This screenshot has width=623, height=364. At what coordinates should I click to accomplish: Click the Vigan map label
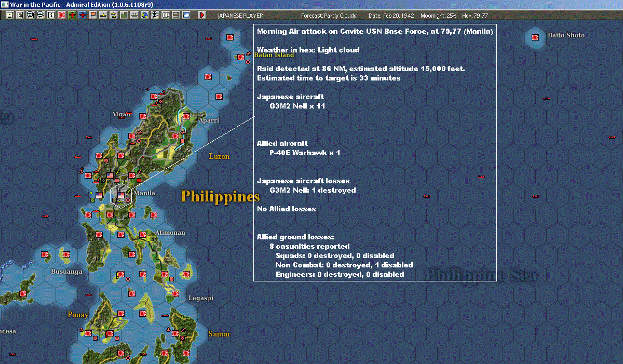coord(122,114)
